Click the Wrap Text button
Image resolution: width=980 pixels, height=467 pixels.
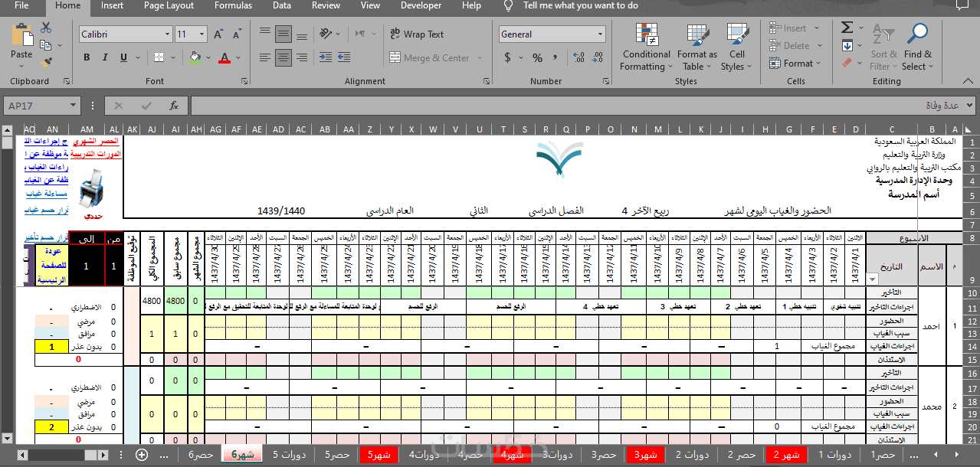point(417,34)
